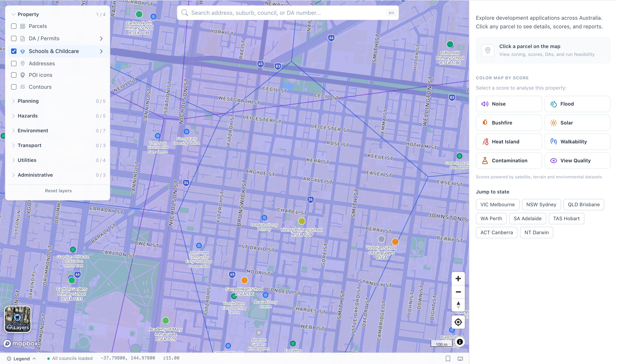617x364 pixels.
Task: Click the locate me crosshair icon
Action: (x=458, y=322)
